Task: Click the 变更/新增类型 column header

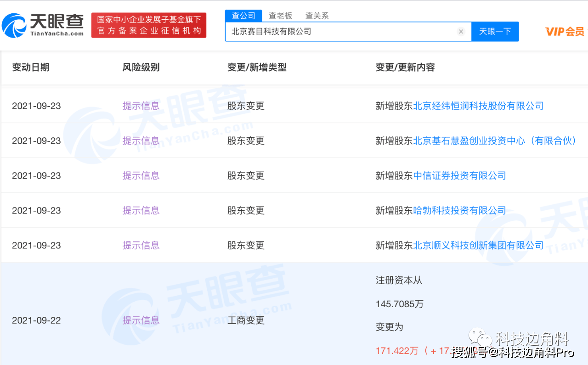Action: (257, 67)
